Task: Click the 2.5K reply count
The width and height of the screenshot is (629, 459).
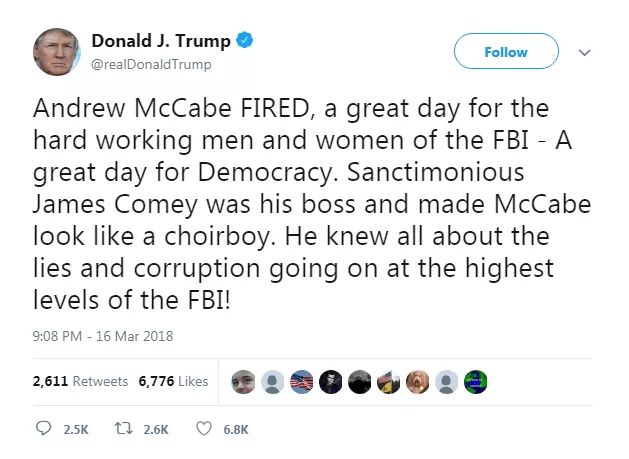Action: (76, 429)
